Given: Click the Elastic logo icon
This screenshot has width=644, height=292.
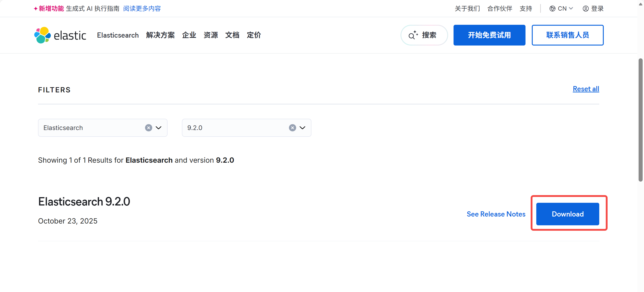Looking at the screenshot, I should [42, 35].
